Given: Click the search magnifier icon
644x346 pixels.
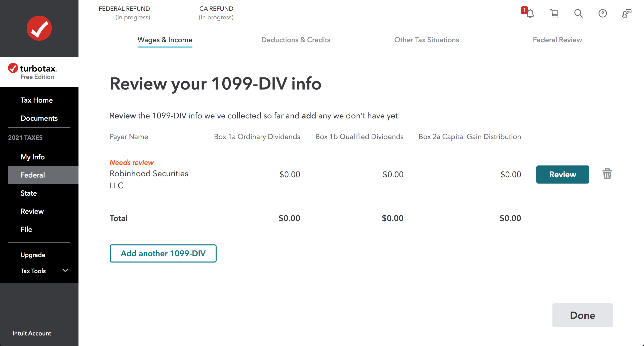Looking at the screenshot, I should (578, 13).
